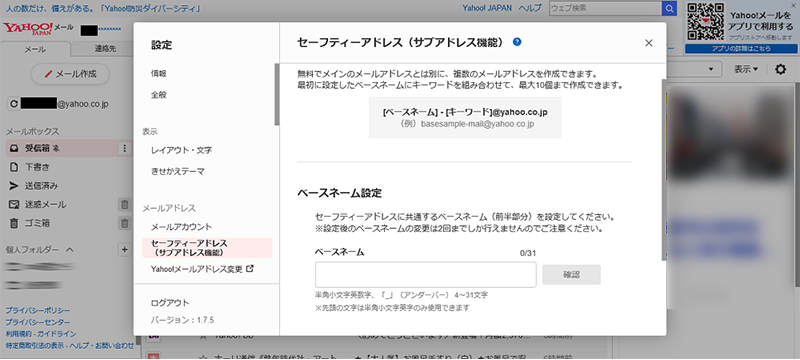Click the Yahoo! JAPAN メール logo

(38, 28)
